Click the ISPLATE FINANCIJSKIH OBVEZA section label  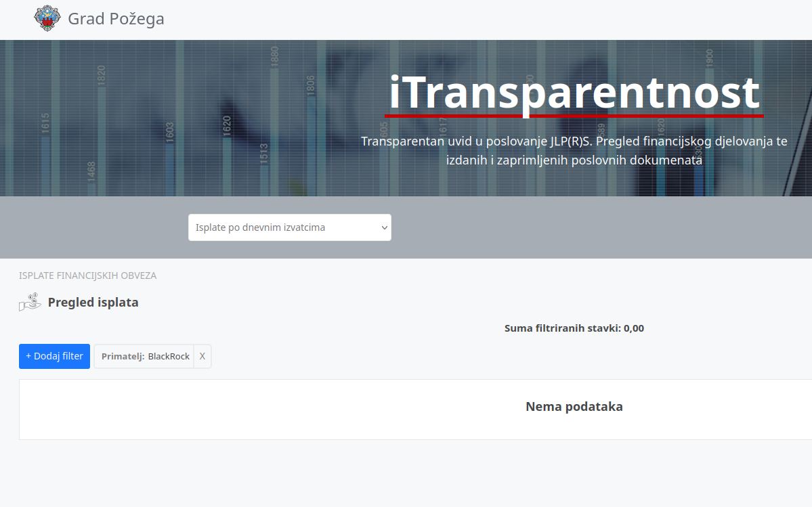(87, 275)
